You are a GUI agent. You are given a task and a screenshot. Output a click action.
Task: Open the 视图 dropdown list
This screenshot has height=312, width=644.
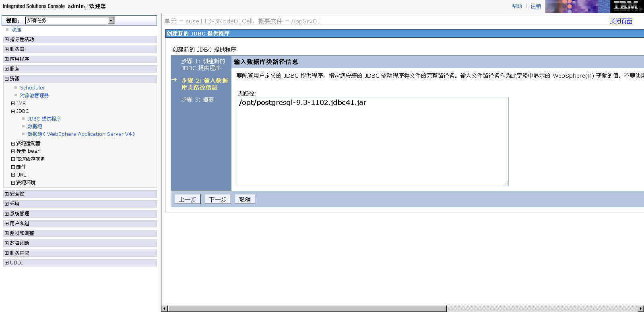point(111,21)
